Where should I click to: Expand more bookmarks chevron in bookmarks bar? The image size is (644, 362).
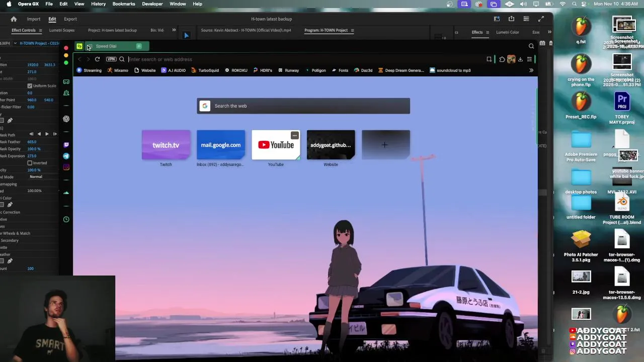pos(531,70)
